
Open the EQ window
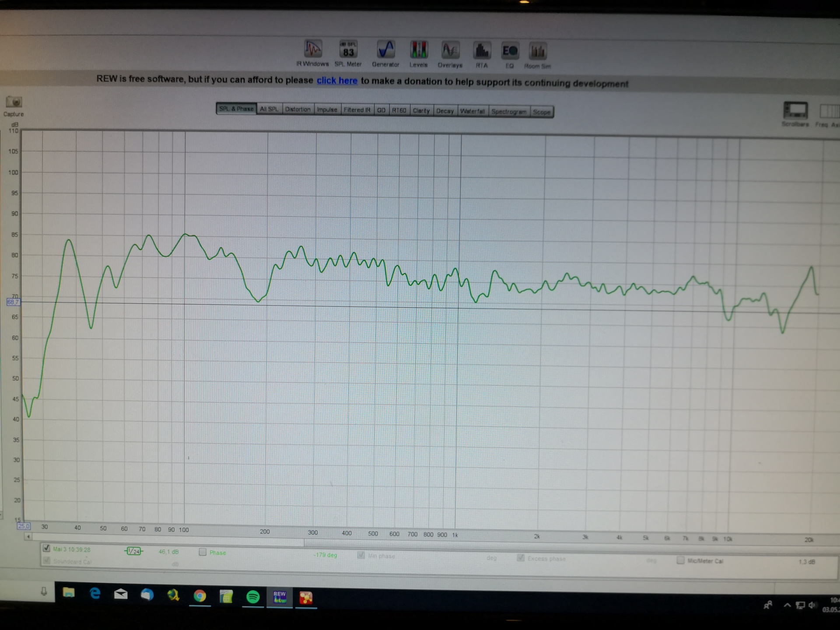[510, 52]
